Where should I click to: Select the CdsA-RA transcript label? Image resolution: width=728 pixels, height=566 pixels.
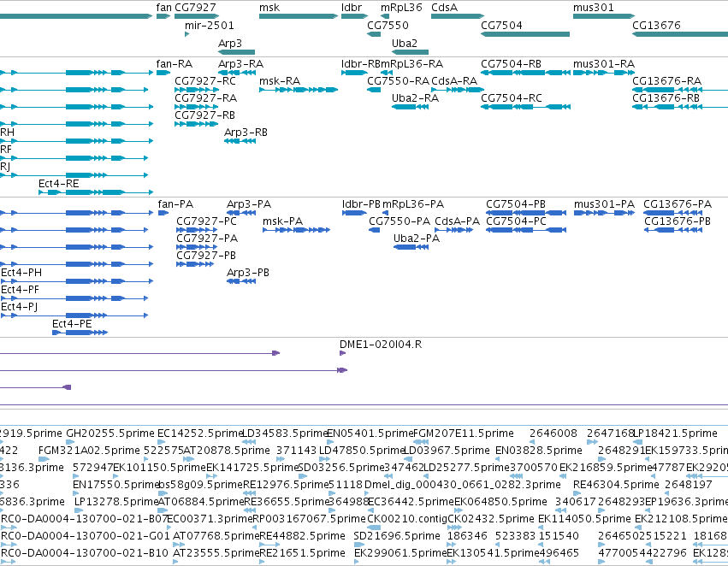[454, 80]
